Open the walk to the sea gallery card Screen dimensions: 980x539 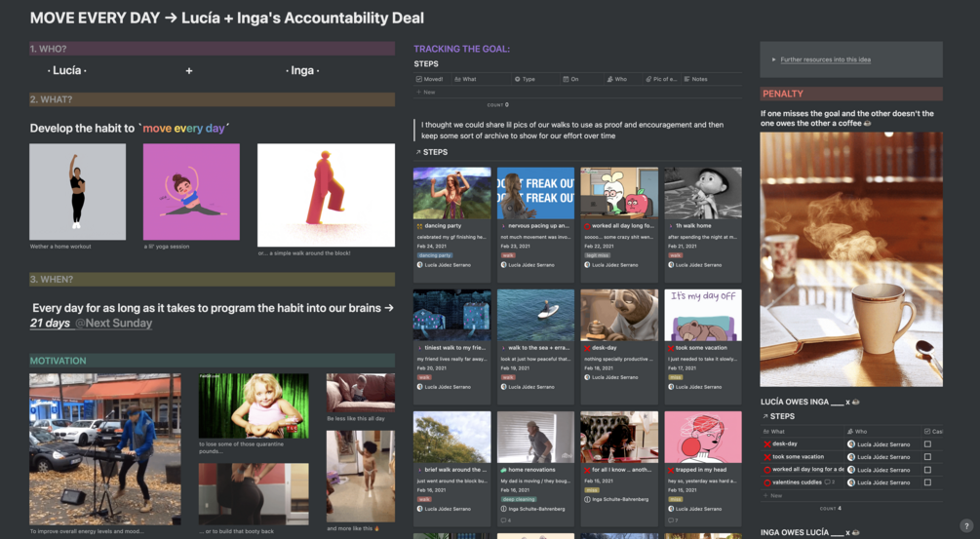click(x=535, y=341)
